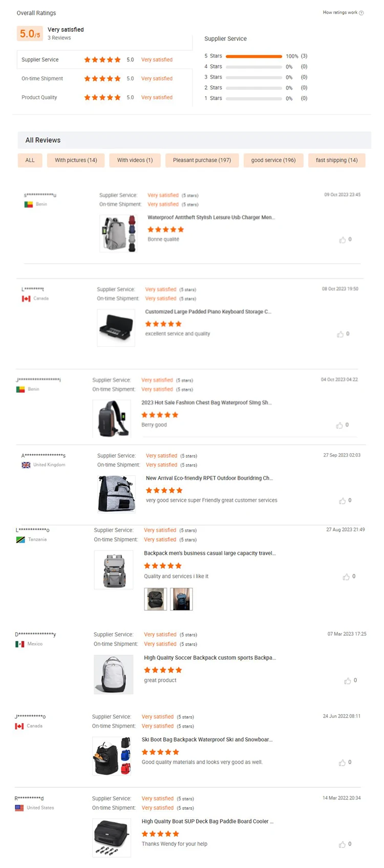Open Waterproof Antitheft Stylish Leisure backpack link
The image size is (384, 868).
click(x=211, y=217)
